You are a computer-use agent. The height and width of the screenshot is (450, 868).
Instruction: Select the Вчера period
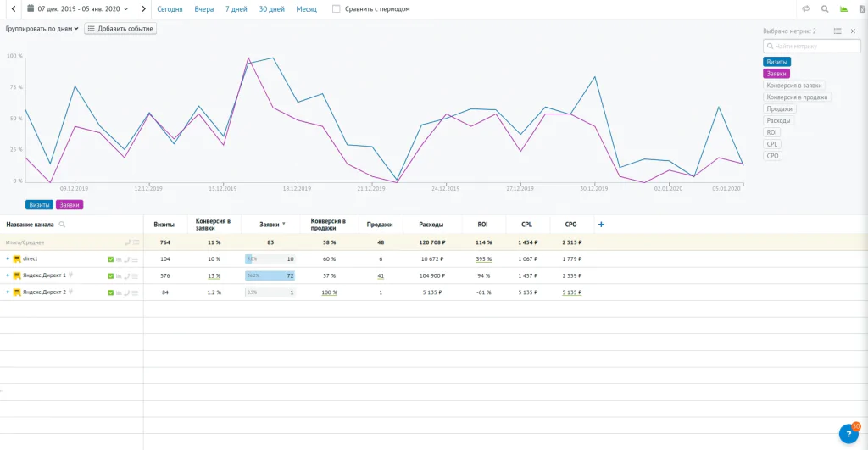(x=203, y=9)
